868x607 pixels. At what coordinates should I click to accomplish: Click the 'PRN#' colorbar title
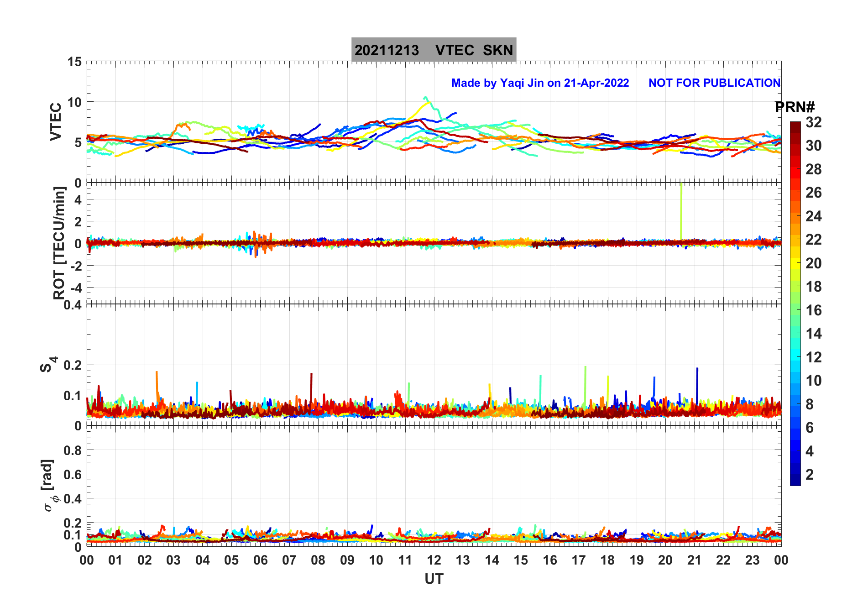click(795, 107)
